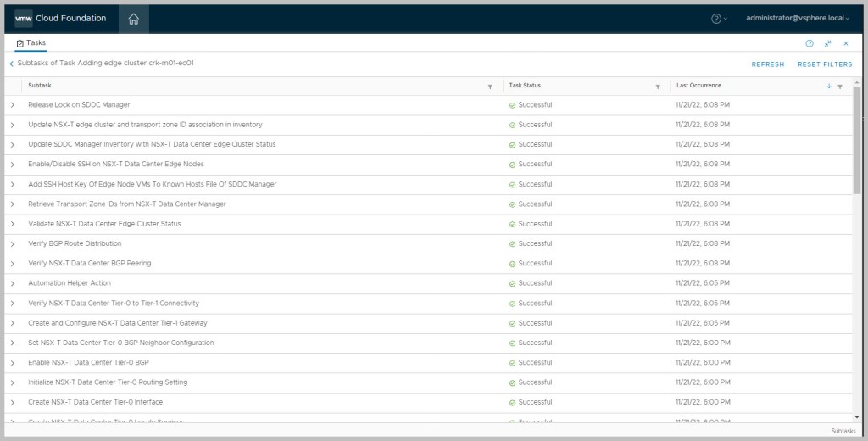
Task: Expand Update SDDC Manager Inventory row
Action: click(x=12, y=145)
